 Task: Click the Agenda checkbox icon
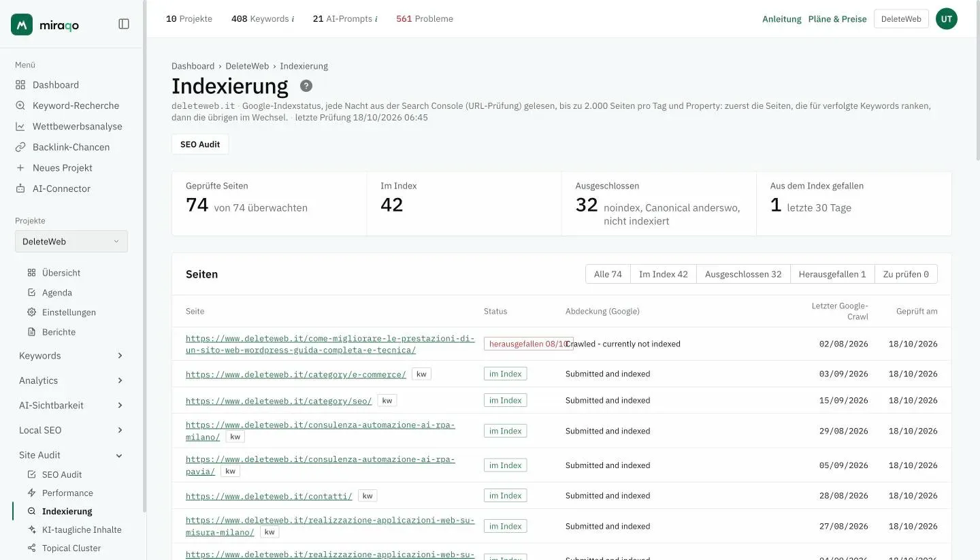pos(31,293)
